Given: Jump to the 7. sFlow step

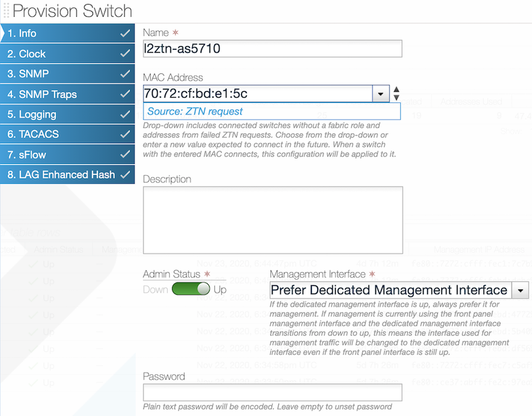Looking at the screenshot, I should (x=62, y=155).
